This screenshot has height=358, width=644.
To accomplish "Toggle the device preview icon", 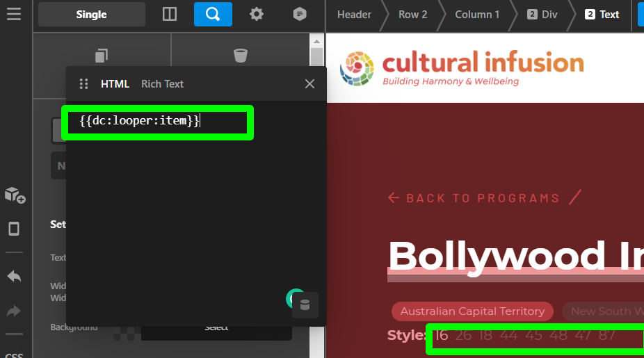I will click(x=14, y=229).
